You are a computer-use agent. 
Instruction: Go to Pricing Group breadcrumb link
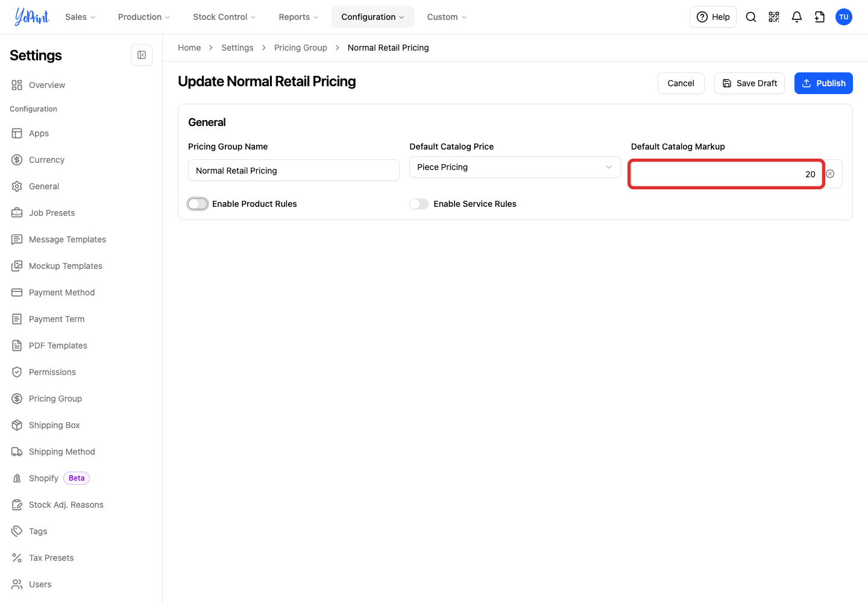[x=301, y=48]
